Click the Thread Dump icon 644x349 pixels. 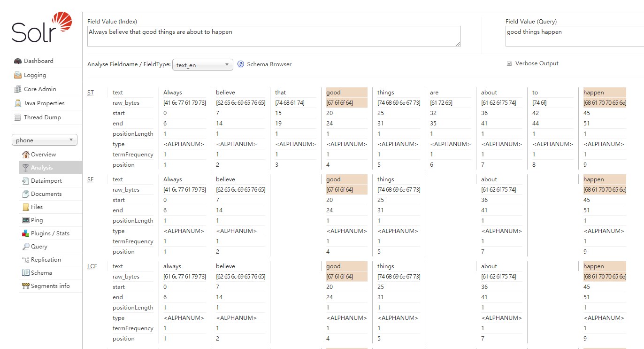(x=18, y=117)
